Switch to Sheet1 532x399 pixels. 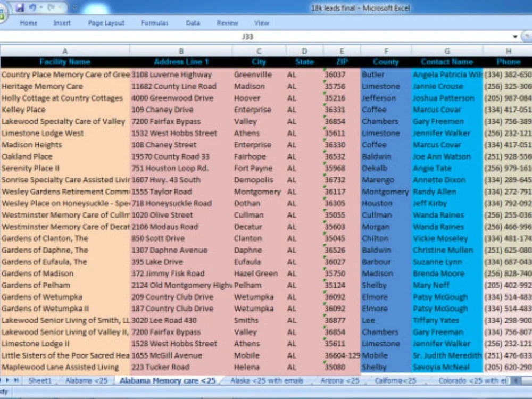(x=39, y=380)
